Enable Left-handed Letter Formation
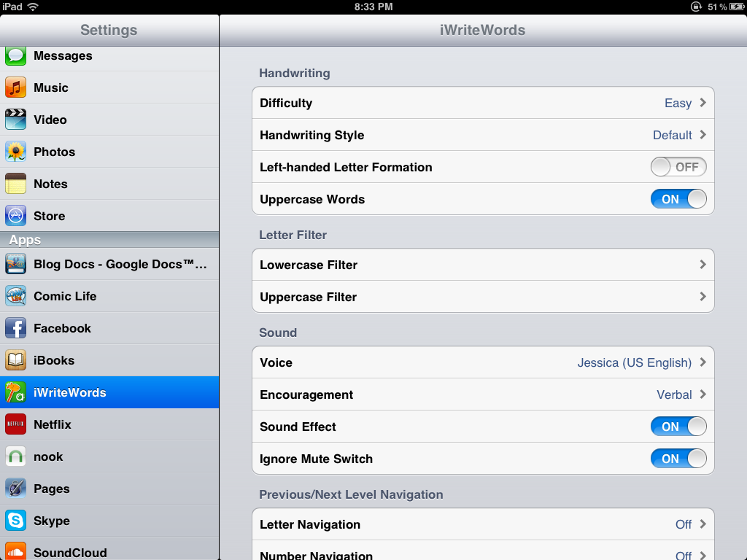This screenshot has width=747, height=560. tap(678, 166)
